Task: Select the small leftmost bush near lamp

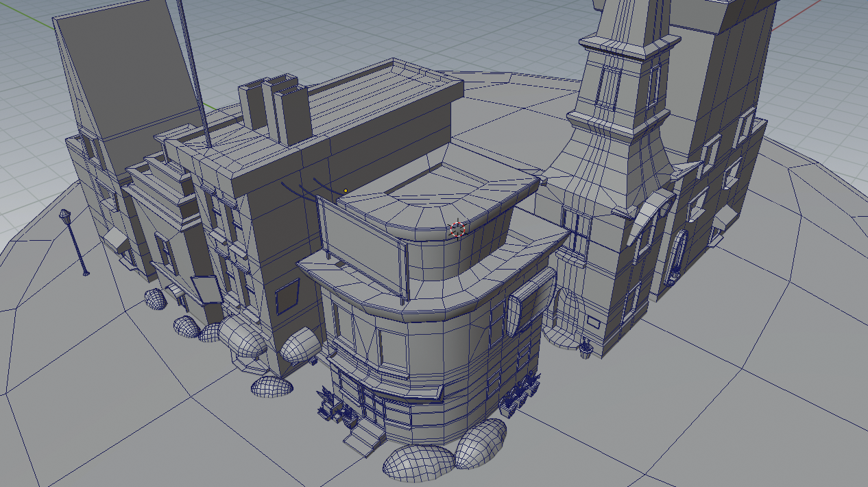Action: pyautogui.click(x=155, y=299)
